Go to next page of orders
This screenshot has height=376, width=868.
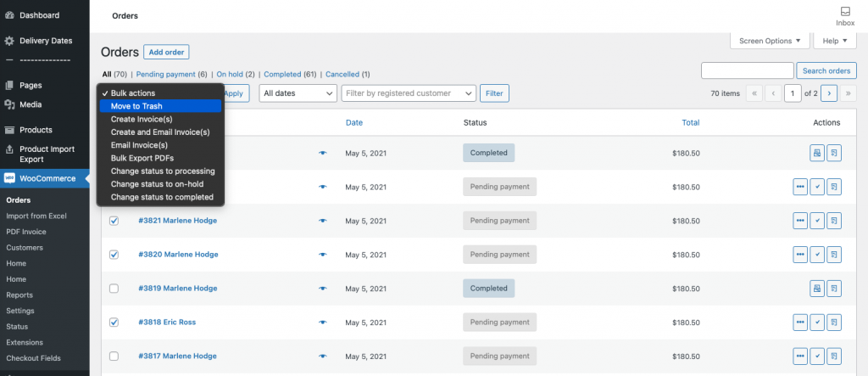tap(829, 93)
